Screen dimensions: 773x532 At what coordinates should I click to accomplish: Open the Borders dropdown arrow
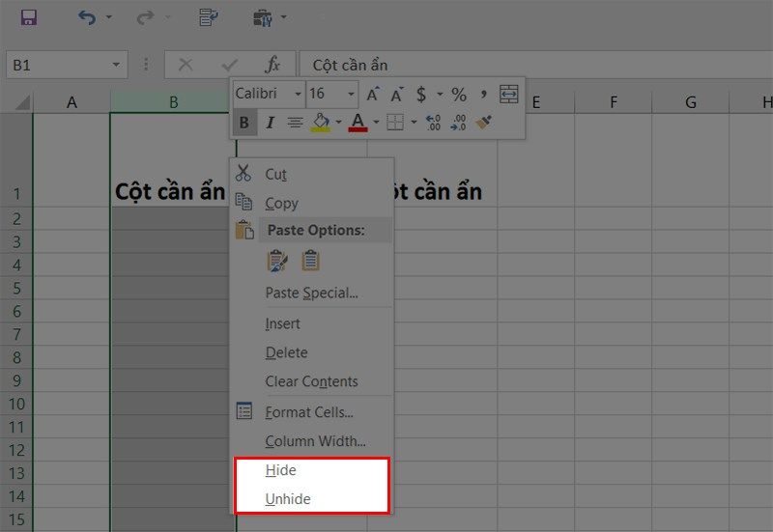pos(415,122)
